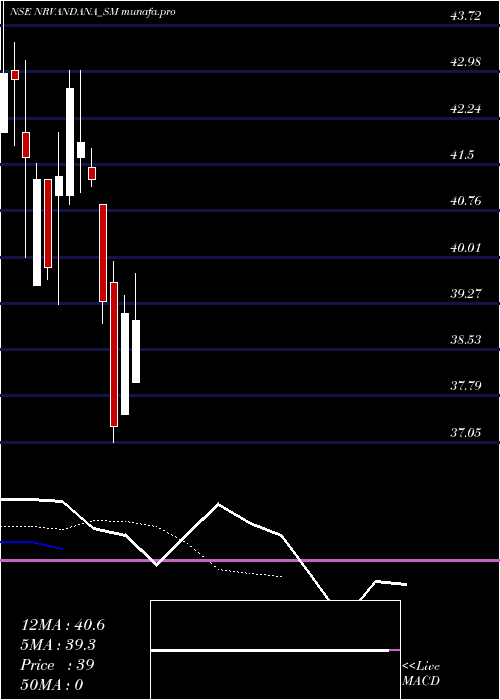Click the 12MA : 40.6 readout
The height and width of the screenshot is (700, 500).
tap(63, 625)
